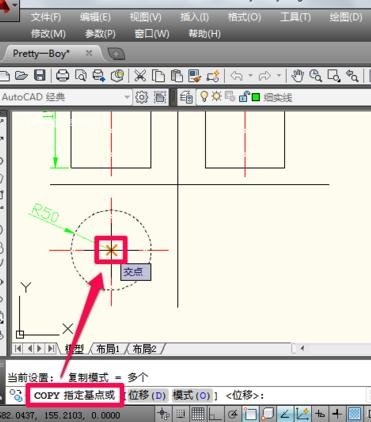The height and width of the screenshot is (422, 371).
Task: Open a new drawing tab with the plus tab icon
Action: pos(116,54)
